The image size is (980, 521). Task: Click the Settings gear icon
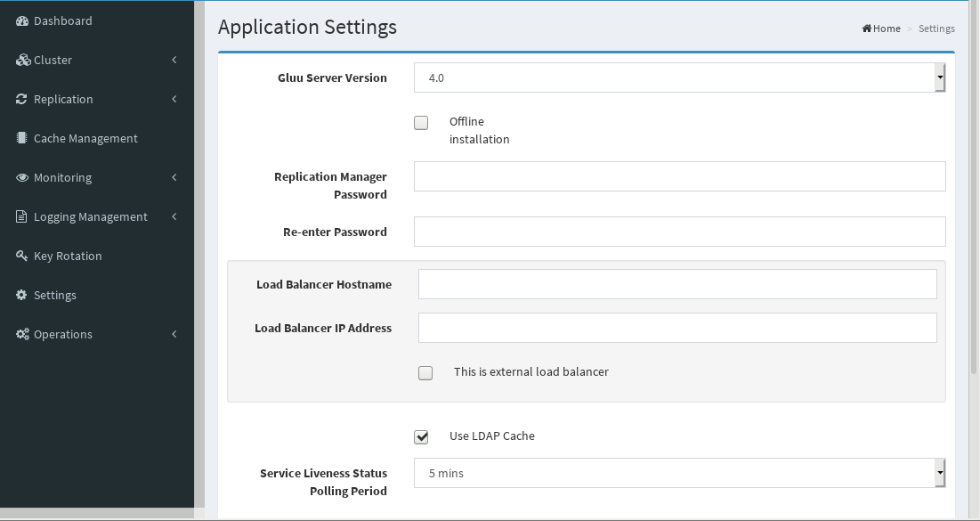click(21, 295)
